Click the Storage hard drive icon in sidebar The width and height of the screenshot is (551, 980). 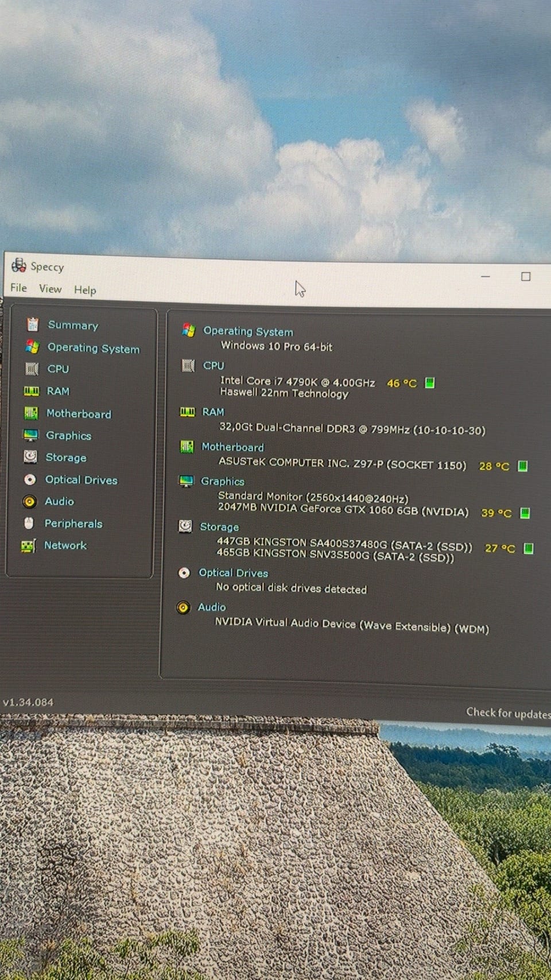(x=30, y=457)
